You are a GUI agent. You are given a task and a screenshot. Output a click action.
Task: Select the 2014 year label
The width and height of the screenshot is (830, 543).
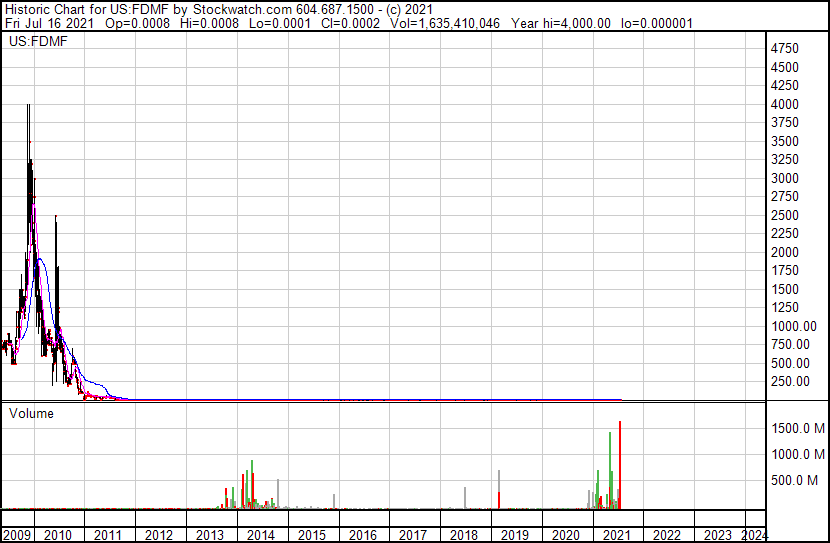tap(261, 535)
